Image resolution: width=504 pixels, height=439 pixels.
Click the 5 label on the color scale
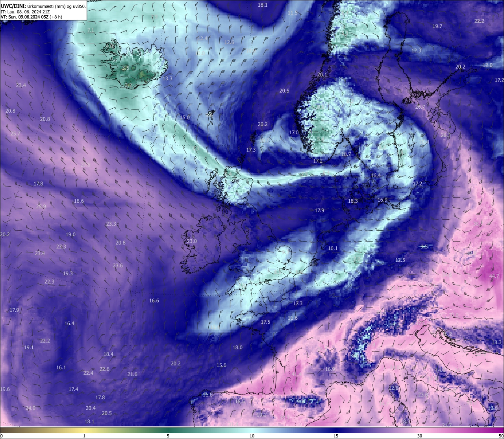point(168,436)
